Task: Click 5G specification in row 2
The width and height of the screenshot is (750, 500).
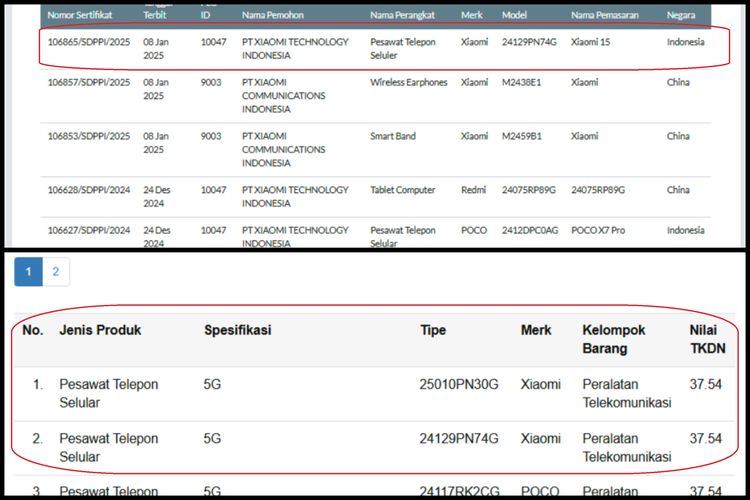Action: tap(212, 439)
